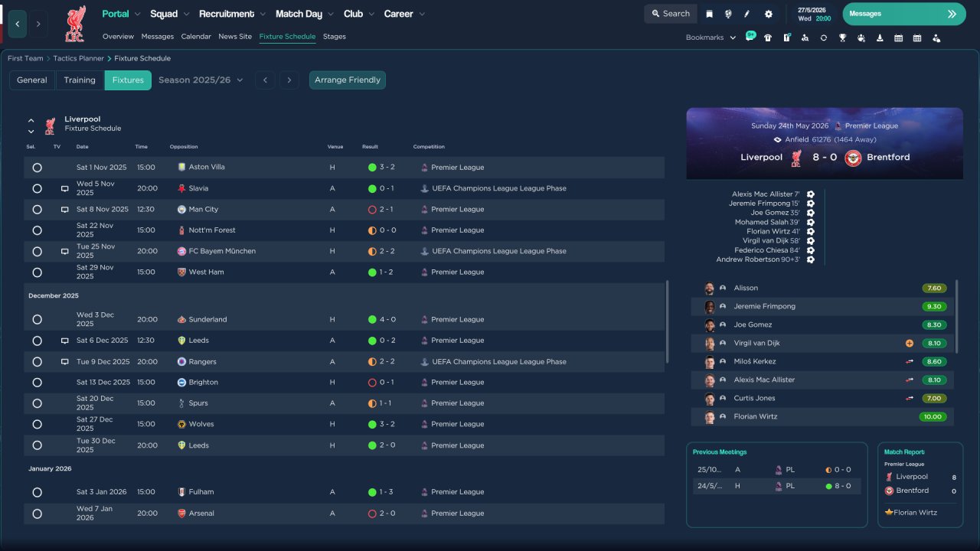This screenshot has width=980, height=551.
Task: Click the TV icon on FC Bayern München row
Action: [x=65, y=251]
